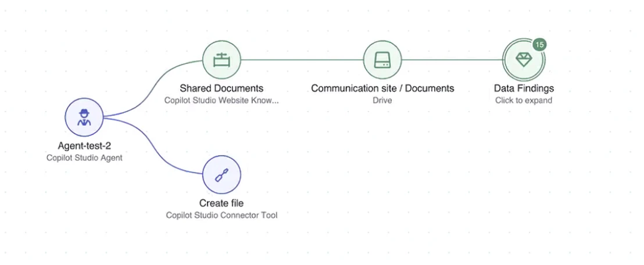
Task: Click the 'Create file' node title
Action: [x=221, y=203]
